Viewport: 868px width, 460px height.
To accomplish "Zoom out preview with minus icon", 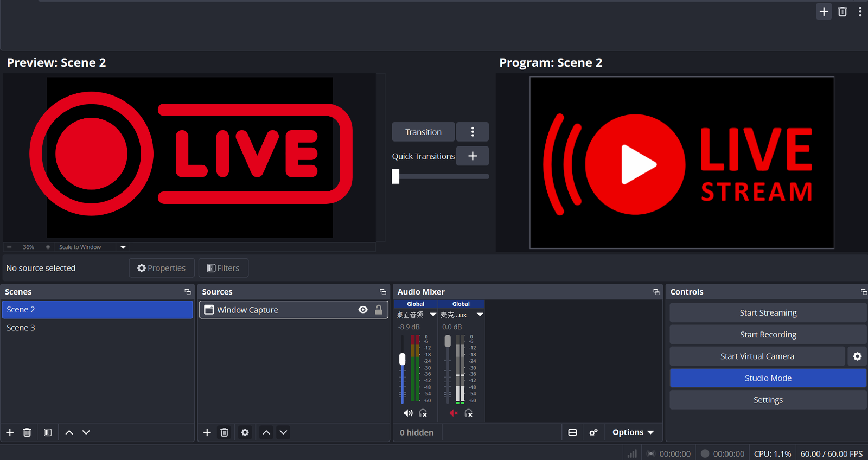I will coord(9,247).
